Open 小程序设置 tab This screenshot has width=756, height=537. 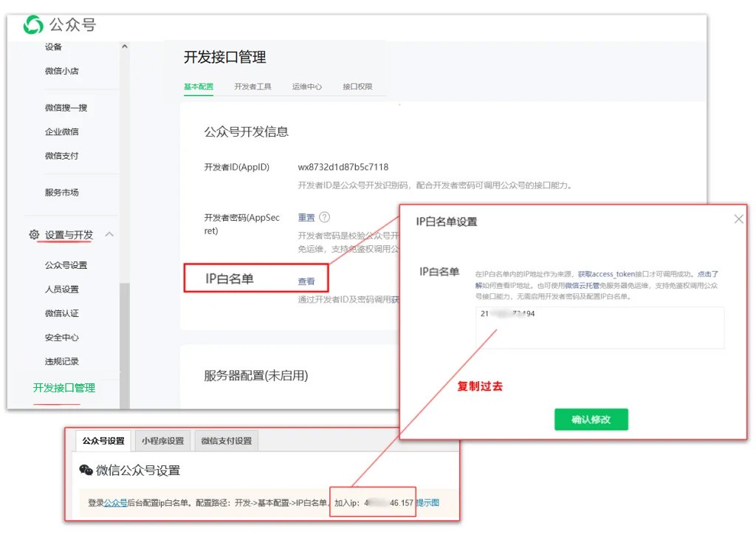tap(162, 441)
